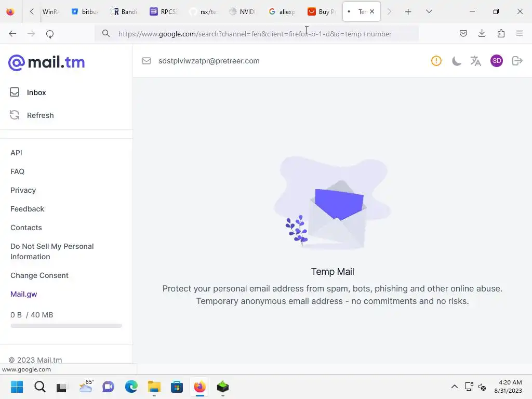
Task: Open the Mail.gw link
Action: [23, 294]
